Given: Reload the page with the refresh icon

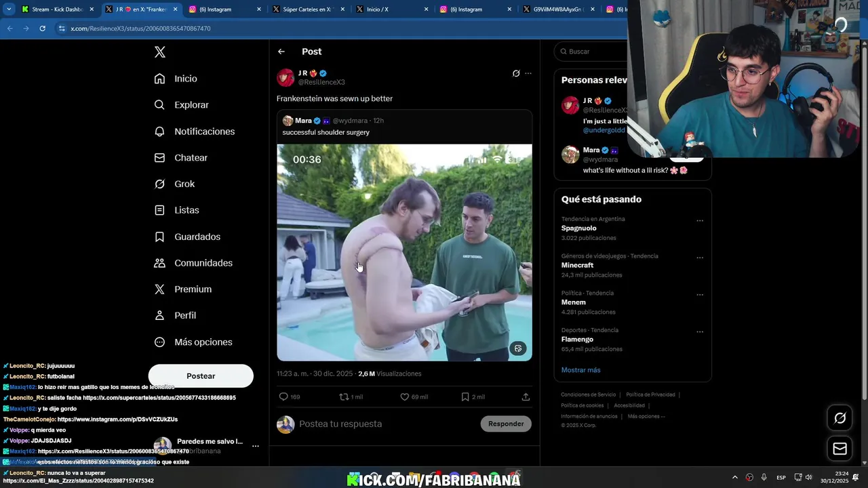Looking at the screenshot, I should tap(42, 28).
